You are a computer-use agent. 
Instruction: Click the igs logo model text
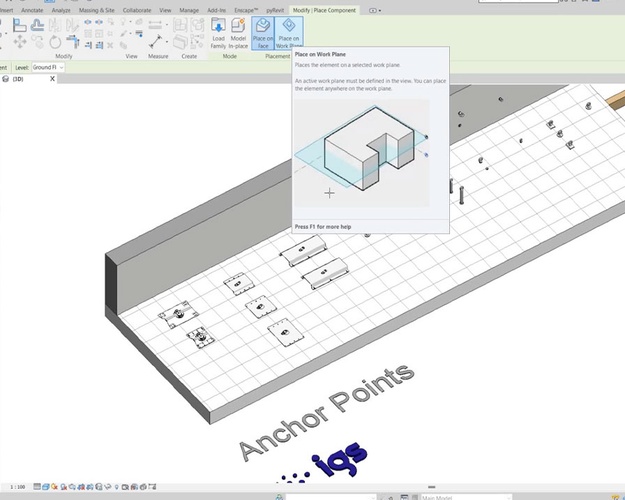[339, 459]
